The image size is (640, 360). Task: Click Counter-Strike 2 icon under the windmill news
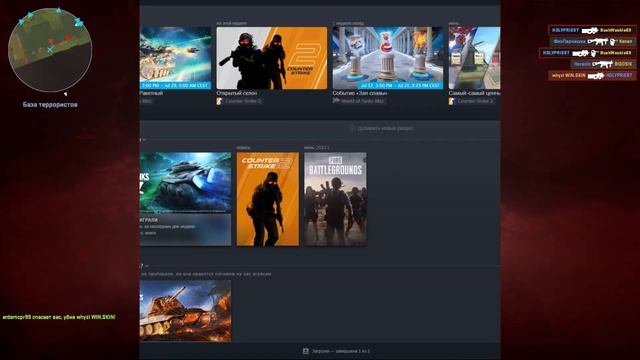click(x=451, y=101)
